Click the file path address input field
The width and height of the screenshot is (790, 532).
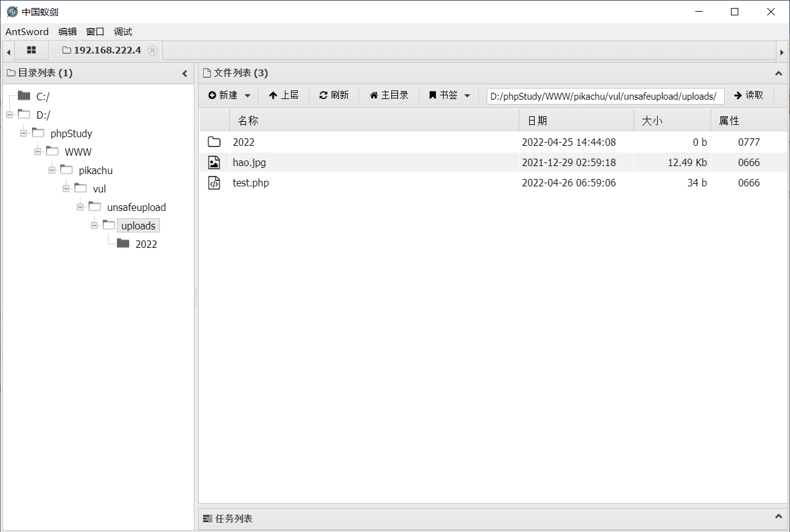(605, 96)
